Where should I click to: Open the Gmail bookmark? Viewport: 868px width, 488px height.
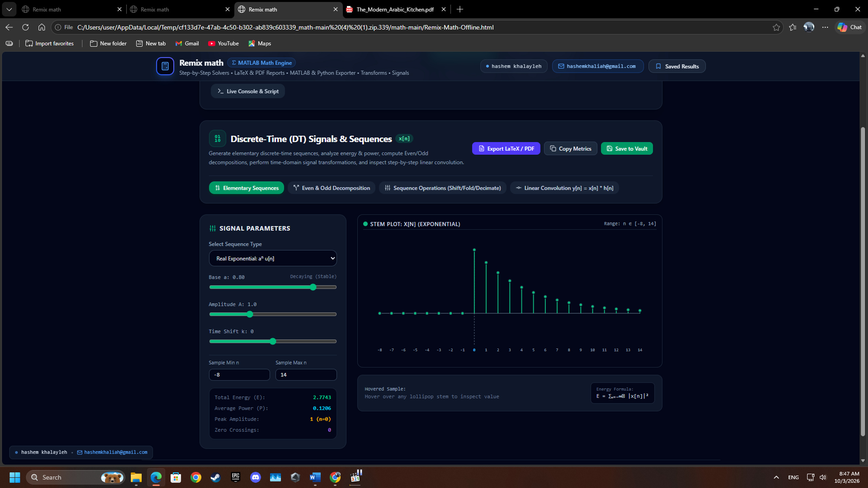point(187,43)
